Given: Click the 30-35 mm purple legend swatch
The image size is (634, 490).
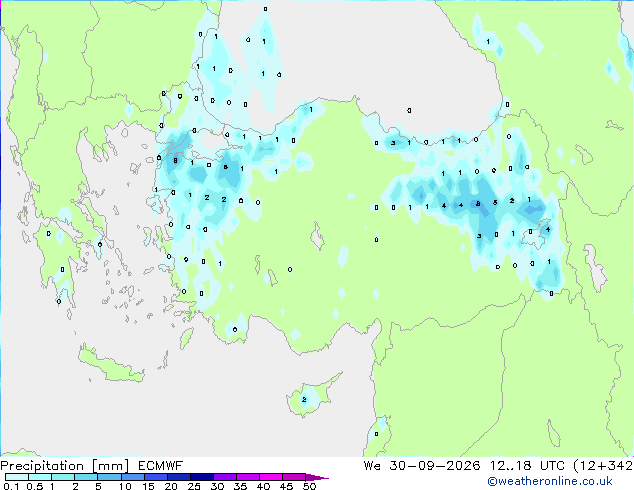Looking at the screenshot, I should pos(225,477).
